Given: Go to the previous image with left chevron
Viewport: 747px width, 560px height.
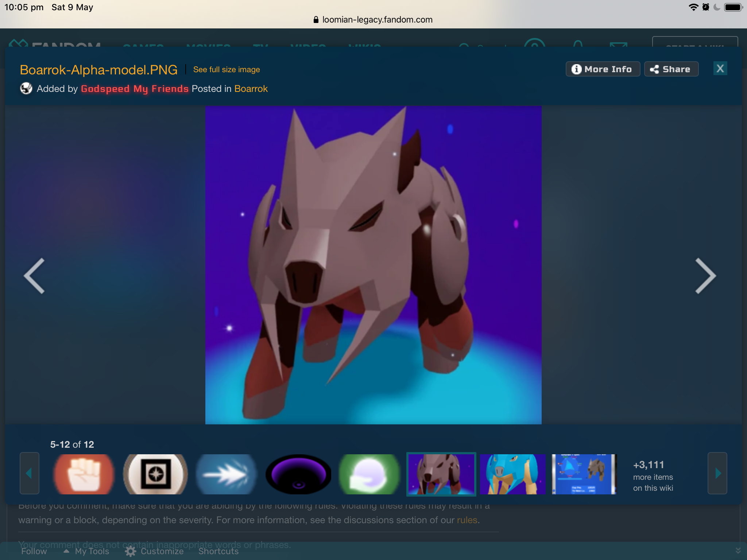Looking at the screenshot, I should click(x=34, y=276).
